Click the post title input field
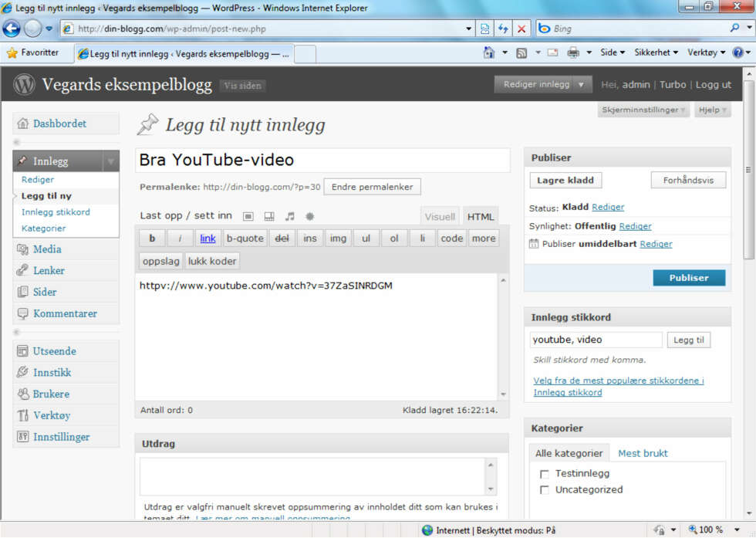Screen dimensions: 756x538 point(322,160)
